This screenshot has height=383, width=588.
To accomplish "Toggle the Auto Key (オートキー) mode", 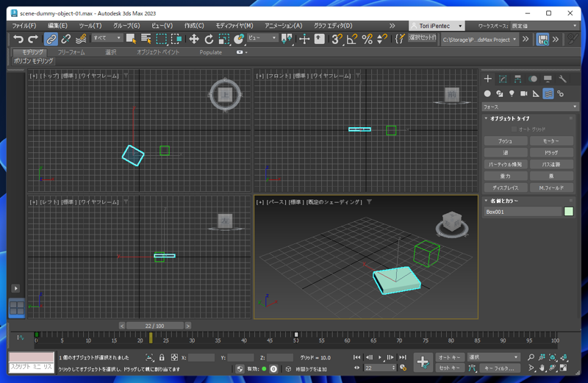I will [449, 357].
